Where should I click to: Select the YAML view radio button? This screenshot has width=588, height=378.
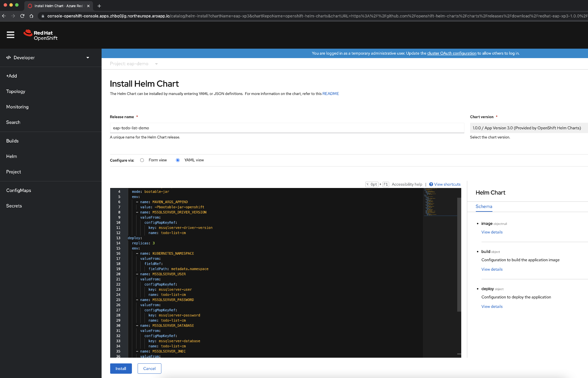coord(178,160)
